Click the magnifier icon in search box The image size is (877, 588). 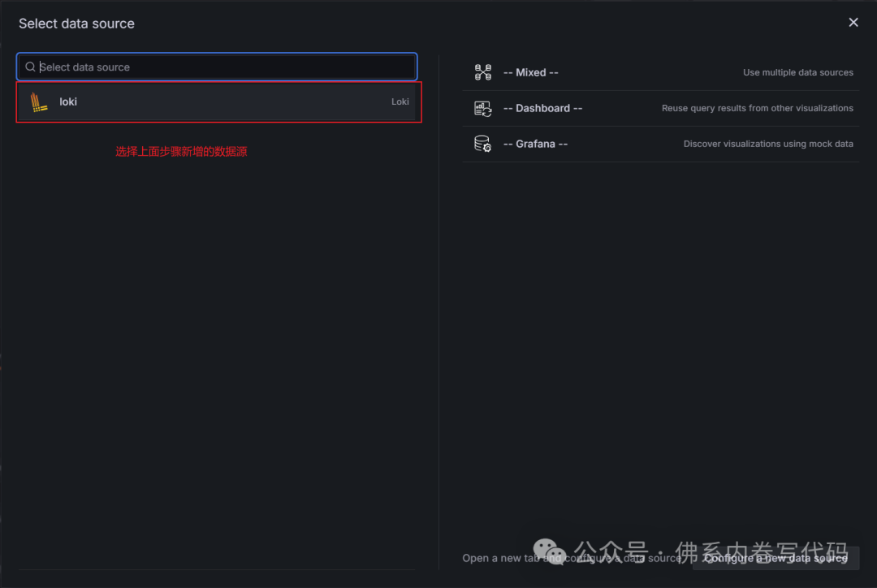pos(30,67)
